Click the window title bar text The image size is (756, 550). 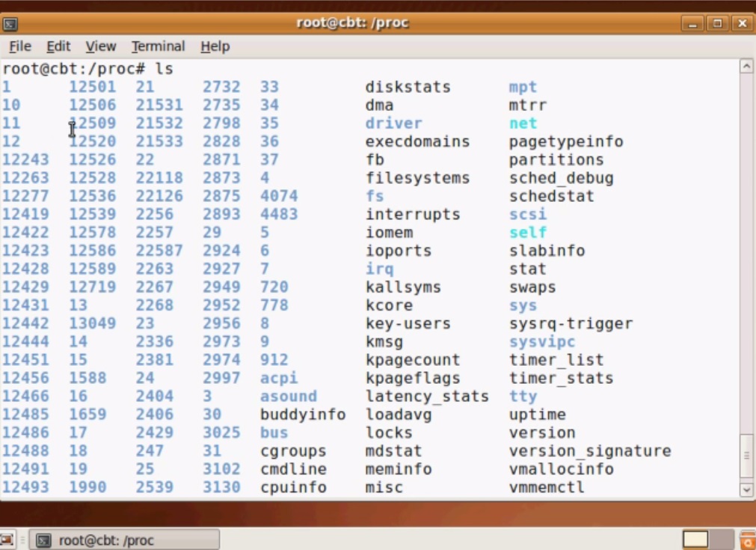(x=352, y=22)
